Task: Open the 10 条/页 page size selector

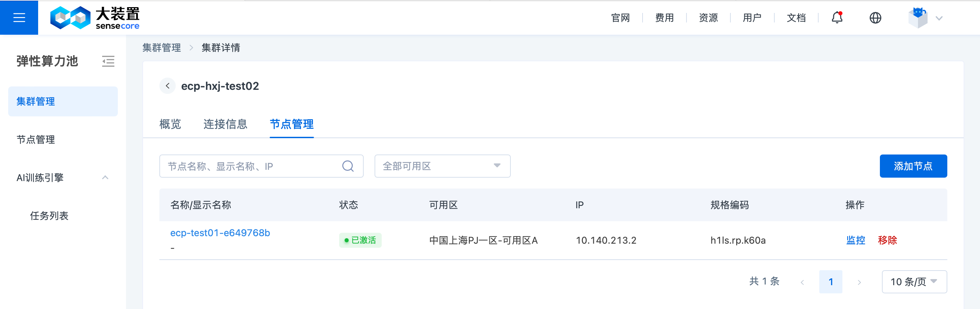Action: [x=914, y=282]
